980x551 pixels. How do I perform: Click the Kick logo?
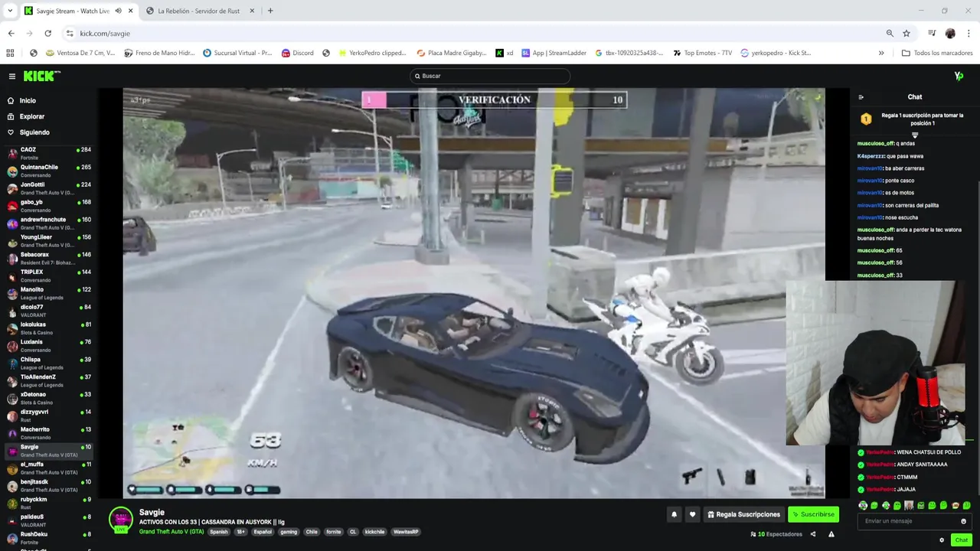click(41, 76)
